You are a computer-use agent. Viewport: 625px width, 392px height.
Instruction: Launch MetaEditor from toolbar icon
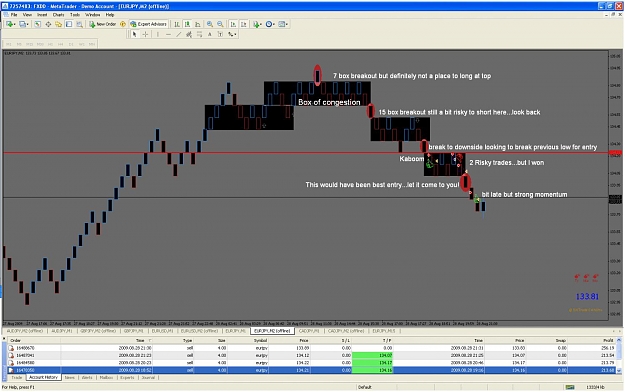pos(123,24)
